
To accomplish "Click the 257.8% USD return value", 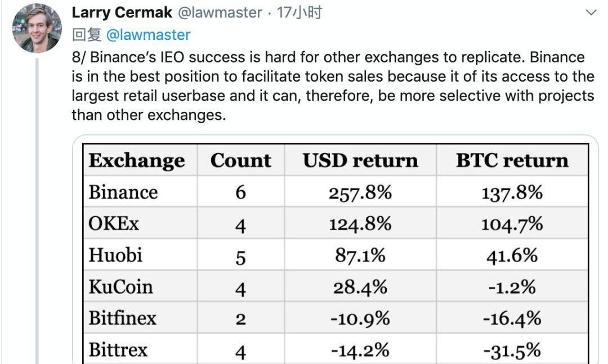I will tap(360, 192).
